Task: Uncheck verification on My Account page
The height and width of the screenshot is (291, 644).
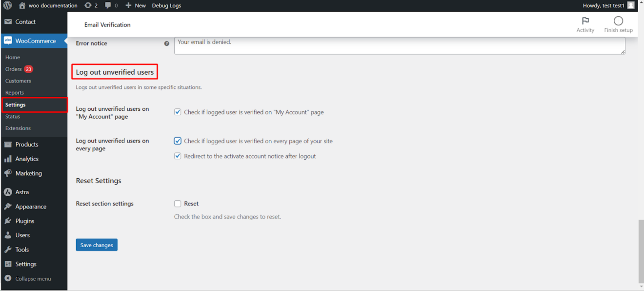Action: click(178, 112)
